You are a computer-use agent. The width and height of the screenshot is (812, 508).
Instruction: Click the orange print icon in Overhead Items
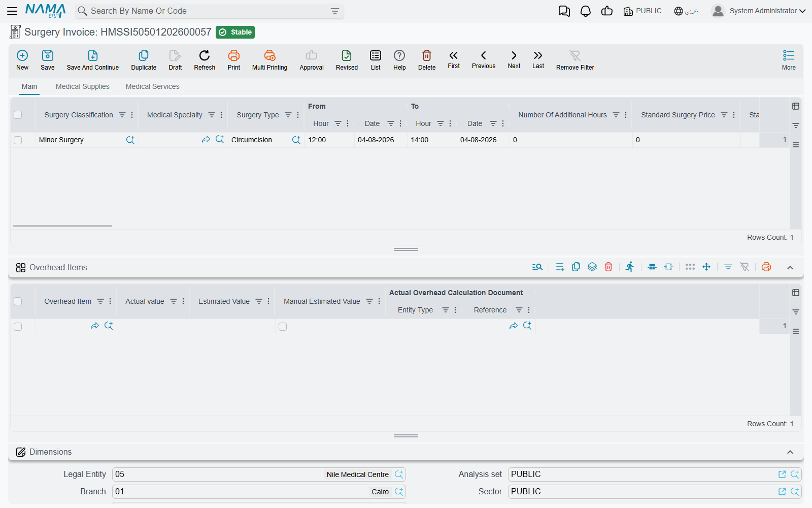(x=766, y=267)
